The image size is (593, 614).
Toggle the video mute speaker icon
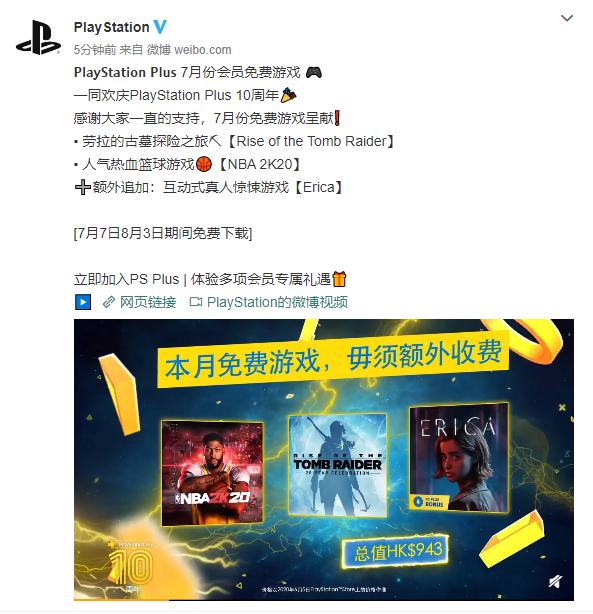pyautogui.click(x=555, y=582)
